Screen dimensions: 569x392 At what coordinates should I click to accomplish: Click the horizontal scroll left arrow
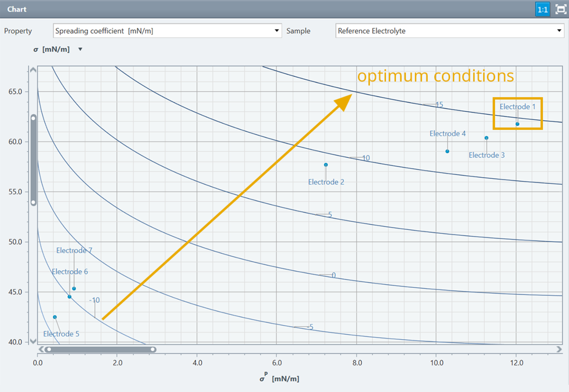[41, 349]
